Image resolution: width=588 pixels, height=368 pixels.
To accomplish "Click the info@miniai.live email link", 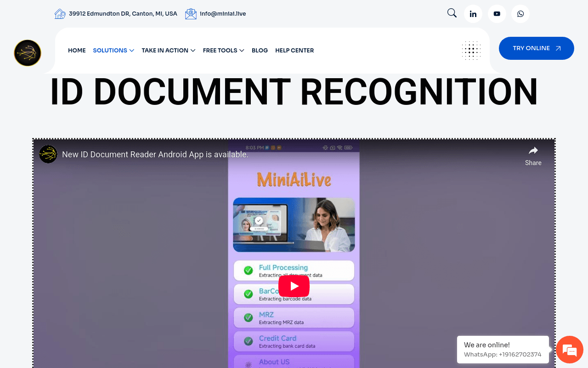I will pyautogui.click(x=223, y=14).
